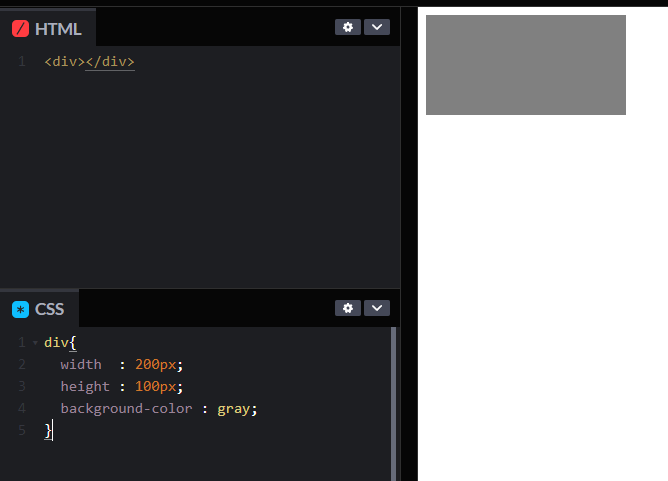Viewport: 668px width, 481px height.
Task: Expand CSS panel dropdown chevron
Action: click(x=377, y=308)
